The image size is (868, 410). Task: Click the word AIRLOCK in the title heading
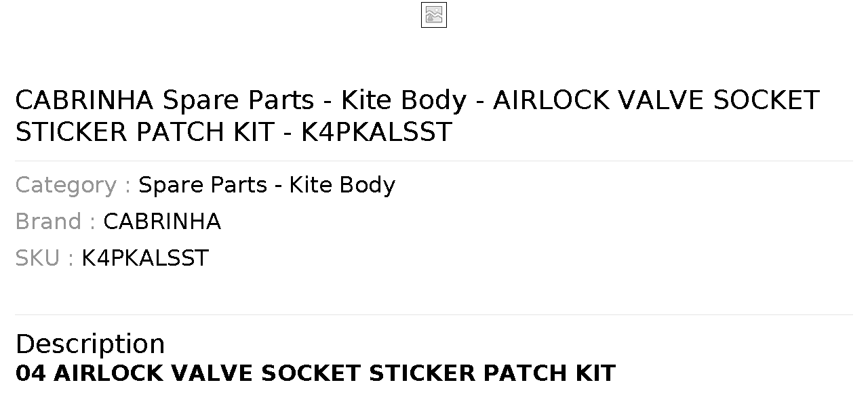click(551, 100)
